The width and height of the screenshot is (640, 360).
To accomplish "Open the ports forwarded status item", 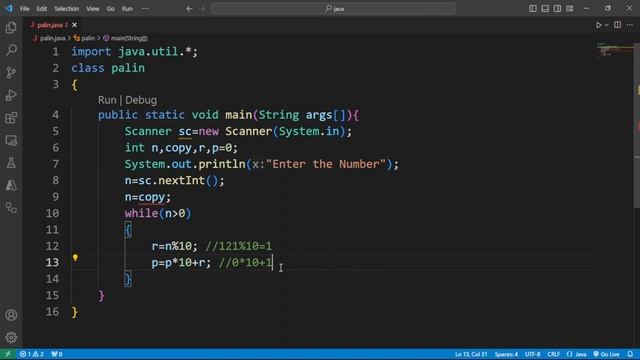I will 57,354.
